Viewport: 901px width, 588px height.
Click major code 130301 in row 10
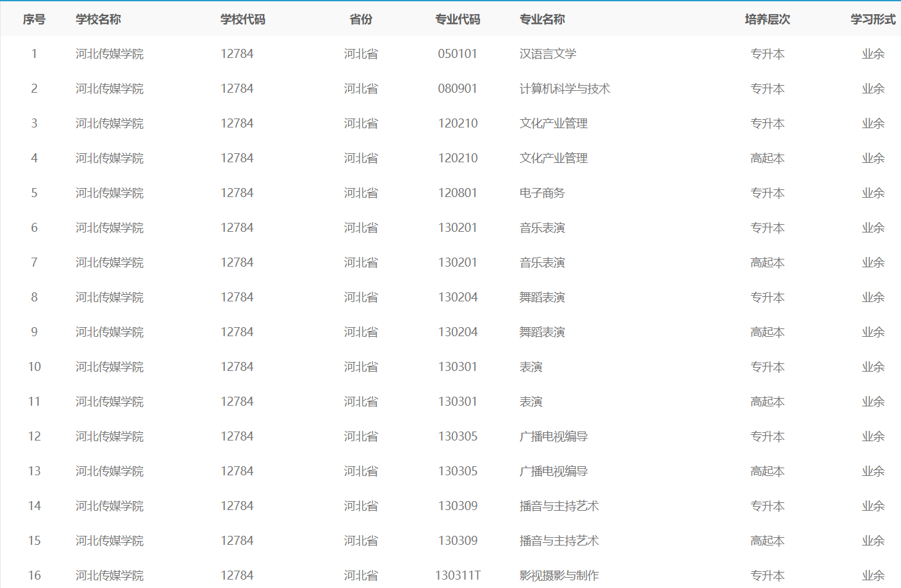point(458,367)
